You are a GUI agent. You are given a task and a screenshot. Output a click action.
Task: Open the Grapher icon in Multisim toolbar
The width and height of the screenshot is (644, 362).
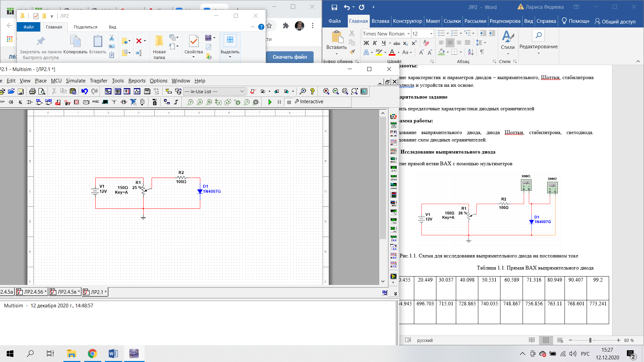coord(137,91)
